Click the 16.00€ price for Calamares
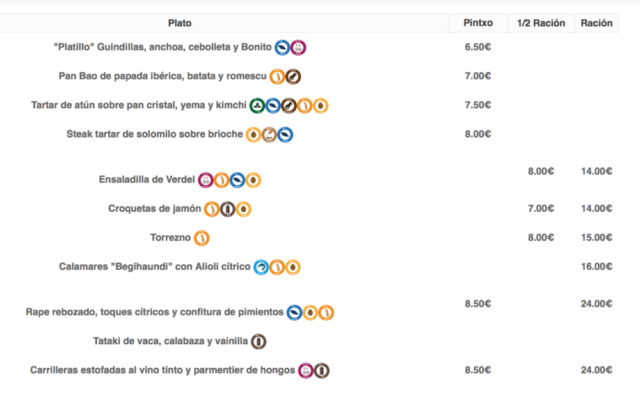 [596, 267]
